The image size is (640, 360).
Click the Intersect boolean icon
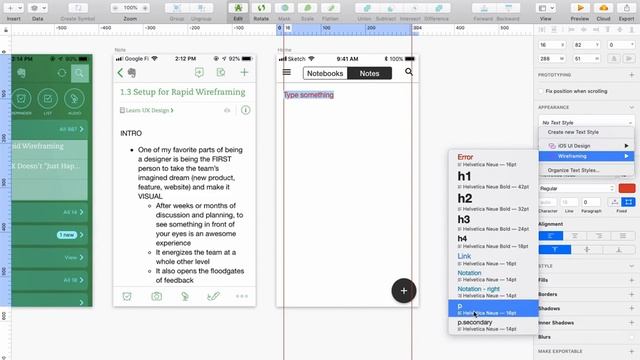[x=414, y=8]
